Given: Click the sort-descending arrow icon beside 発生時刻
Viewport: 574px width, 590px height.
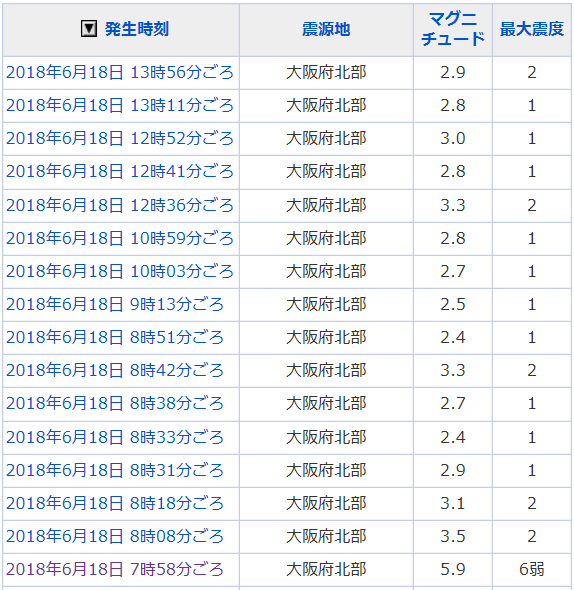Looking at the screenshot, I should pyautogui.click(x=89, y=29).
